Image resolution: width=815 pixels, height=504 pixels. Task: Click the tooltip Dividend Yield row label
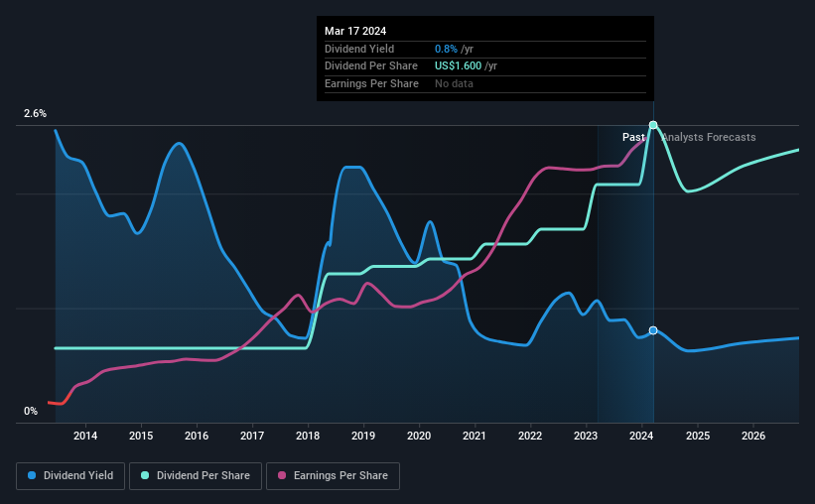(359, 49)
